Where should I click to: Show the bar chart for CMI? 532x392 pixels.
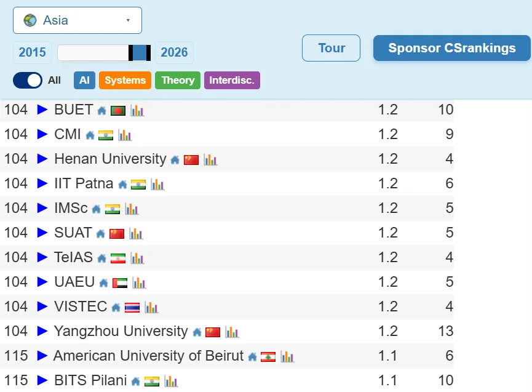coord(125,135)
